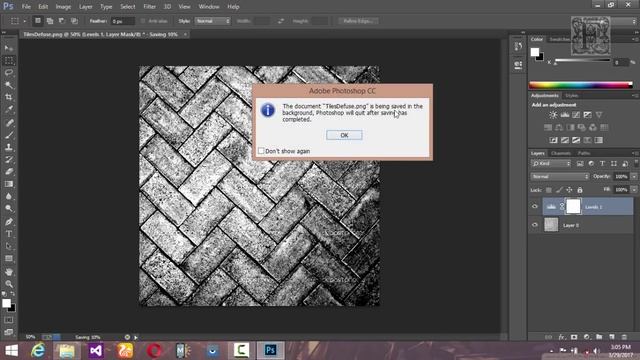The height and width of the screenshot is (360, 640).
Task: Select the Rectangular Marquee tool in the toolbox
Action: point(9,60)
